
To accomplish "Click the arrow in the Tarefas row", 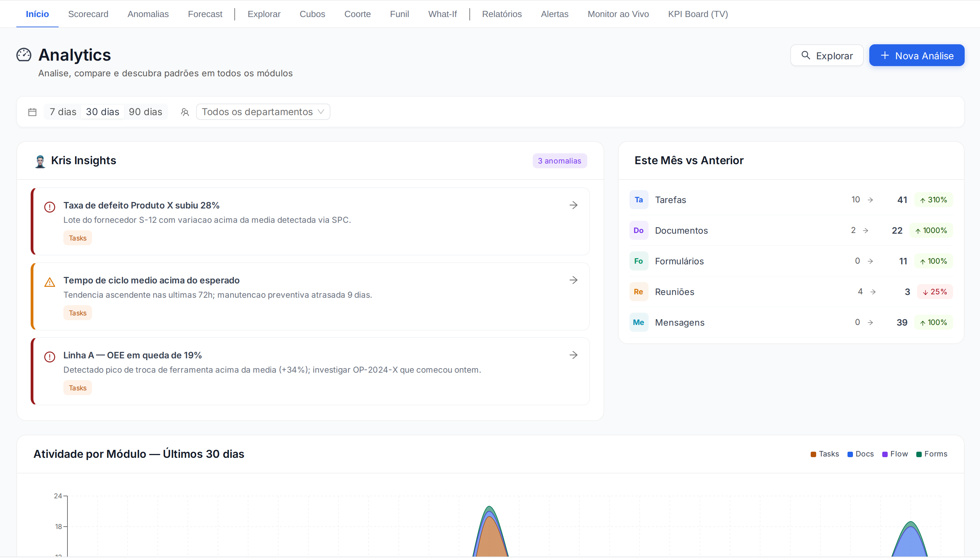I will pos(870,200).
